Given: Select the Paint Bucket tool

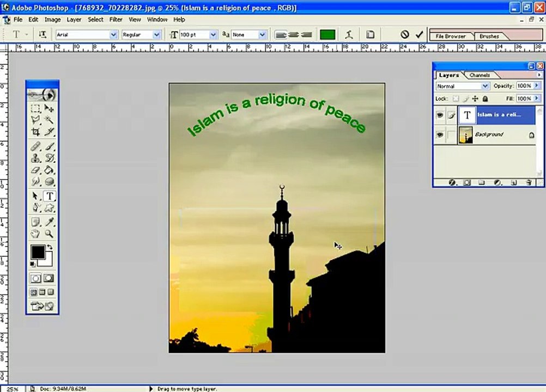Looking at the screenshot, I should tap(49, 170).
